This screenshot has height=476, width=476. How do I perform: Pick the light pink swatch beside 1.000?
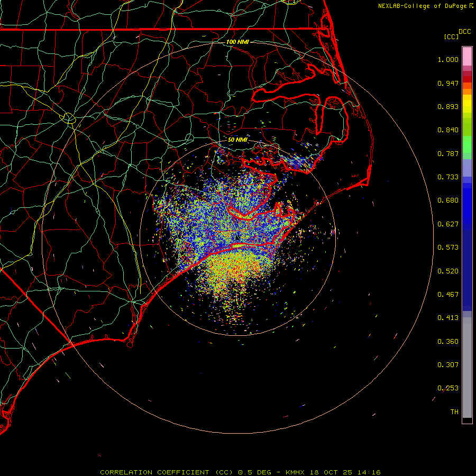[x=467, y=57]
